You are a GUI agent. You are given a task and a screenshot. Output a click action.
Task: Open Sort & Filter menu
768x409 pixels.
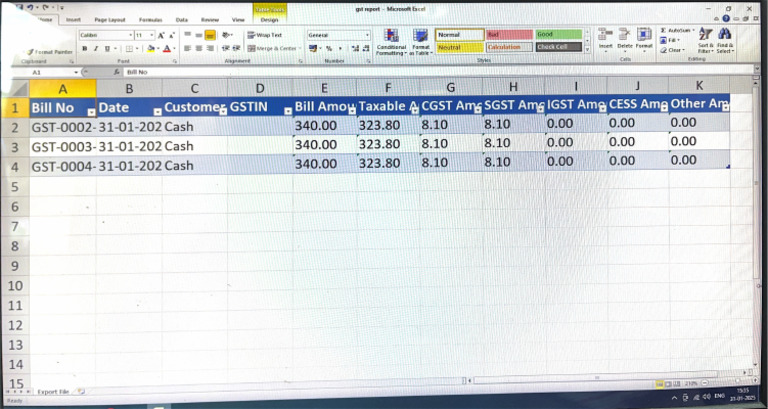706,41
